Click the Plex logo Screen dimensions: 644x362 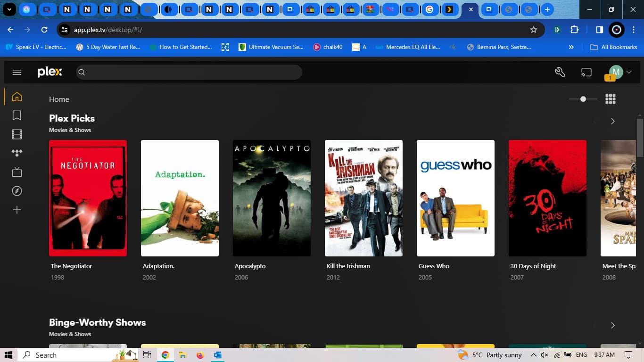[x=50, y=72]
